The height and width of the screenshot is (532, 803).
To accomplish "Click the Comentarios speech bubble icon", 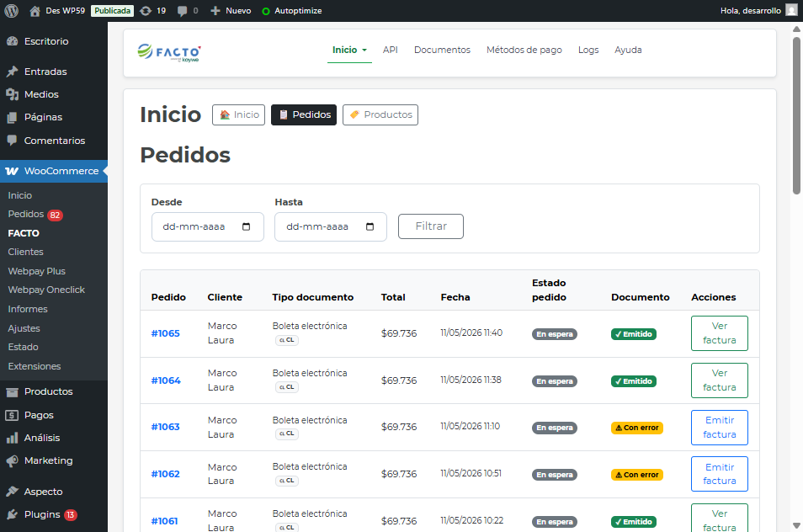I will tap(13, 141).
